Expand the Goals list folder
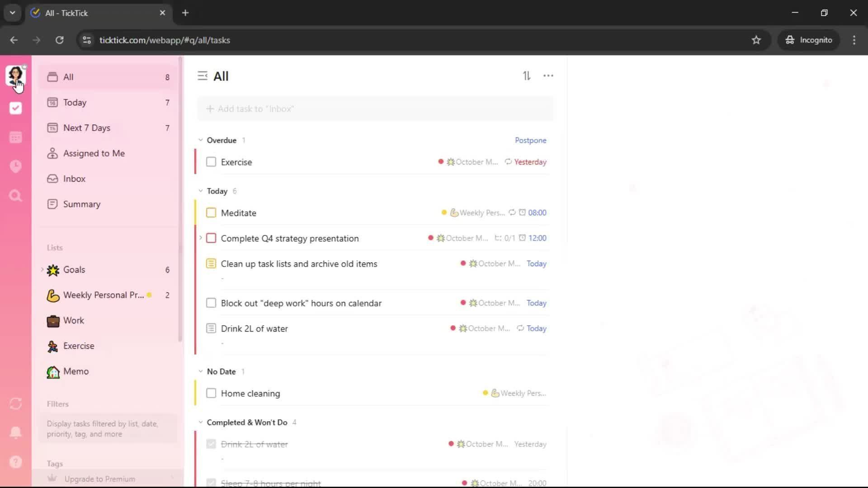This screenshot has height=488, width=868. (x=42, y=270)
